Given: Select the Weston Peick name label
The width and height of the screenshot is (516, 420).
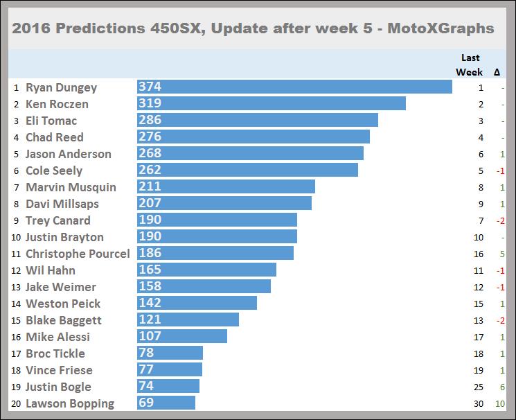Looking at the screenshot, I should tap(63, 304).
